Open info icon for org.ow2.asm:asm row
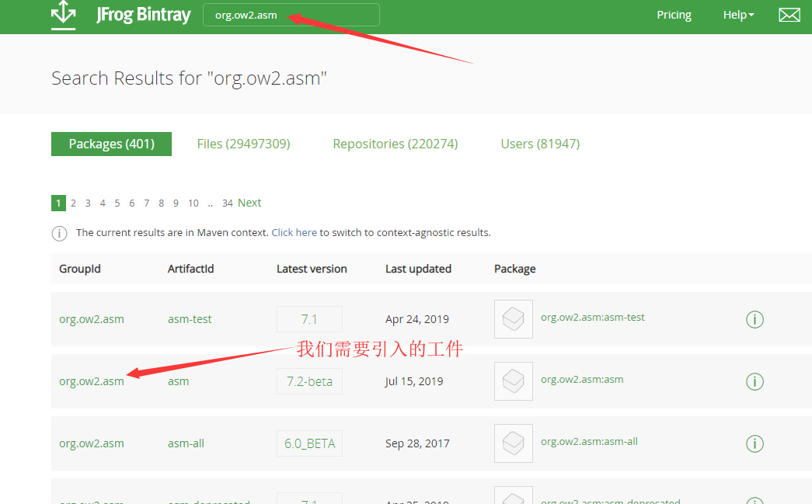Image resolution: width=812 pixels, height=504 pixels. pyautogui.click(x=754, y=381)
